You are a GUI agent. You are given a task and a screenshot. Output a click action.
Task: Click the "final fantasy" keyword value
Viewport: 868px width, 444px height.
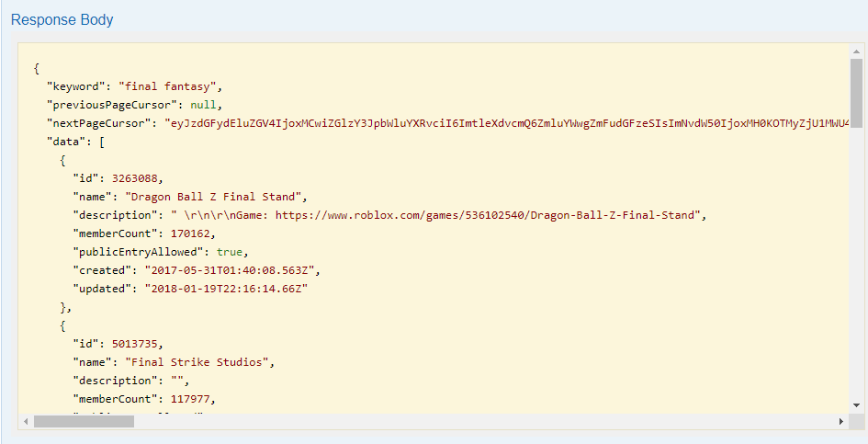coord(171,86)
